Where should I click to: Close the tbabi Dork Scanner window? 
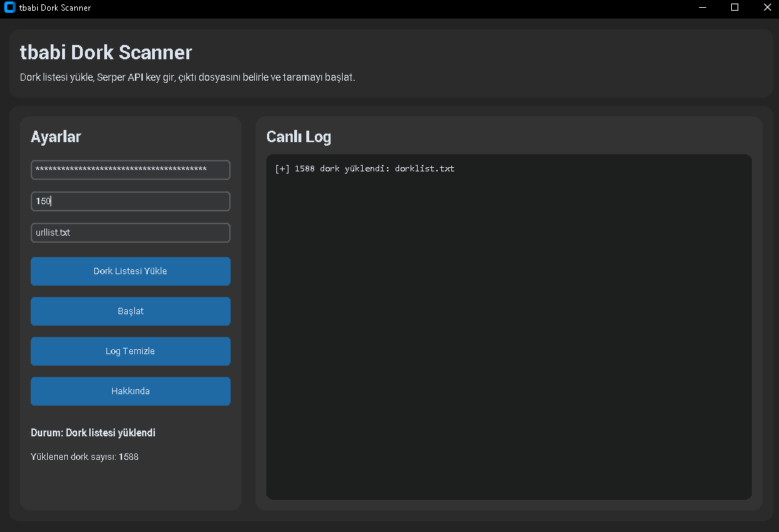click(767, 7)
